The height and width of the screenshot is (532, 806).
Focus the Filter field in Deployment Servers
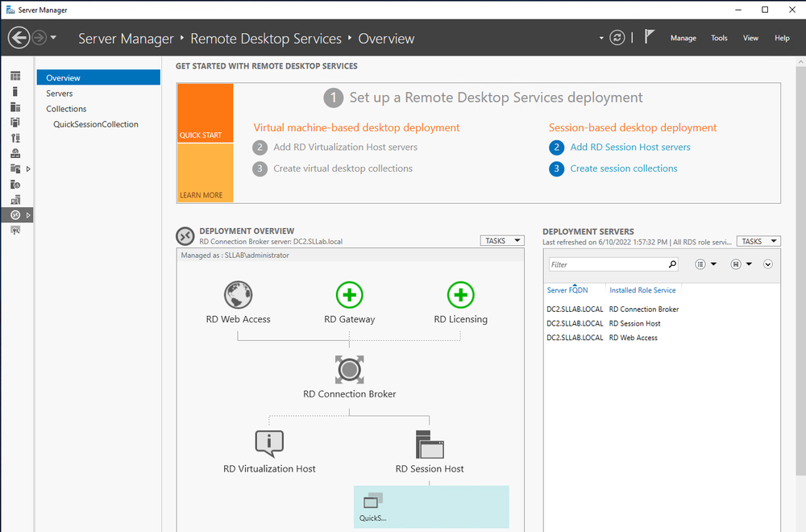coord(608,264)
